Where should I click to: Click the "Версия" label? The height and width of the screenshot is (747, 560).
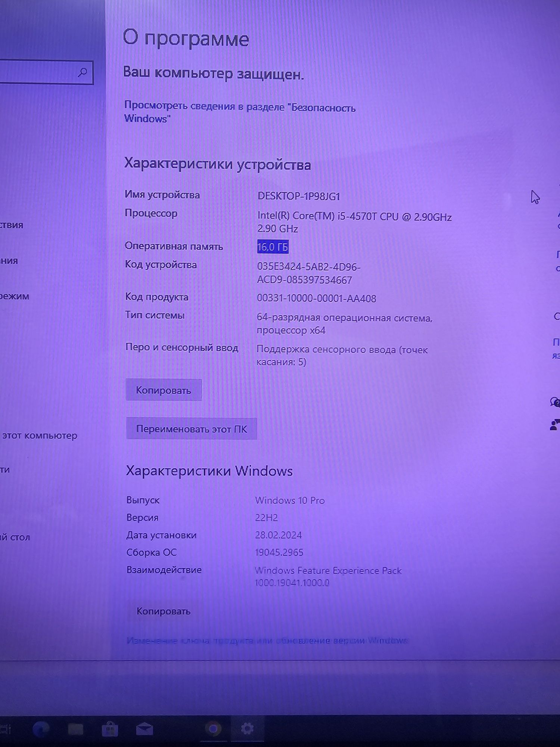pos(142,518)
